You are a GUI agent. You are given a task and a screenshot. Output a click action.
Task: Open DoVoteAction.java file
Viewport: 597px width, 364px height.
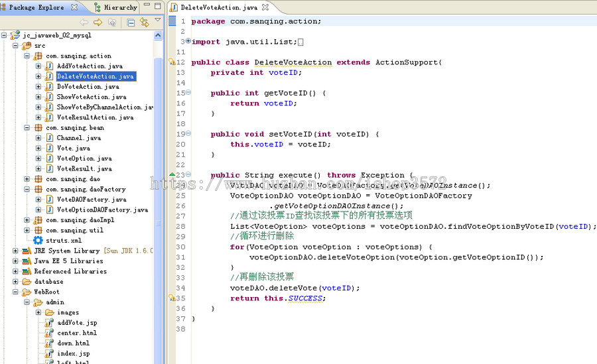[x=88, y=87]
